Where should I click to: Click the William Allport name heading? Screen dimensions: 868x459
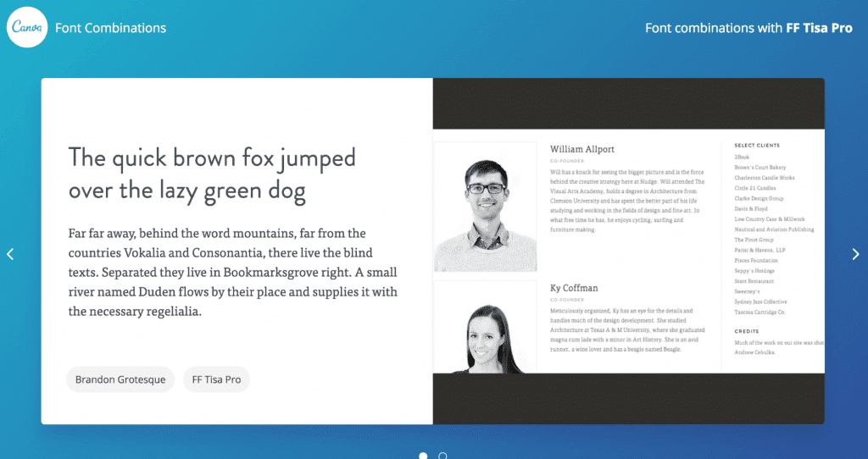coord(582,149)
